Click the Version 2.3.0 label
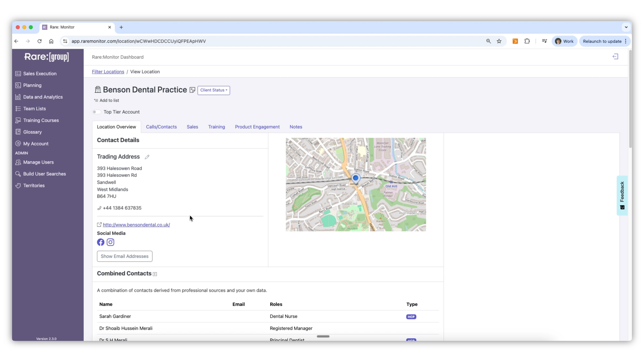The height and width of the screenshot is (362, 644). click(x=46, y=339)
